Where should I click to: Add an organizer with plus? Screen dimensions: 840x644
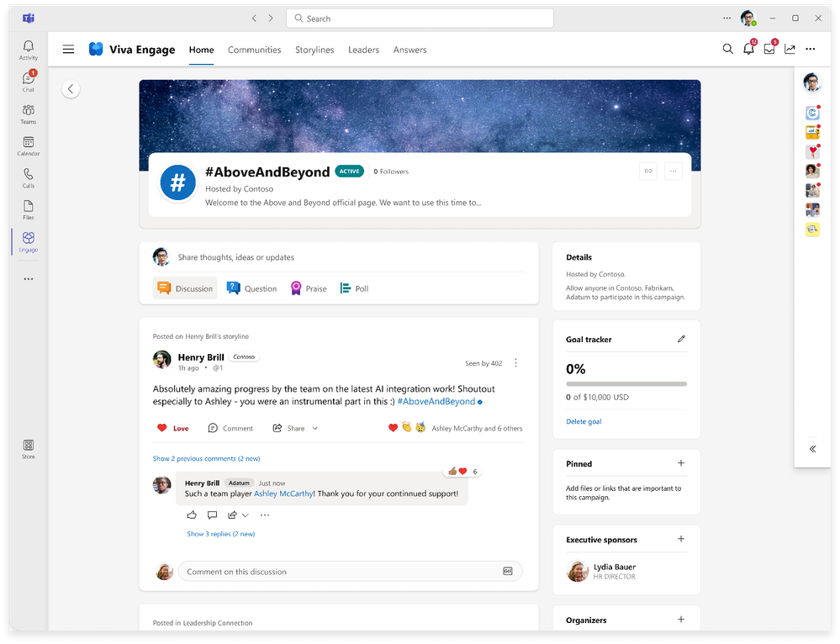point(681,620)
